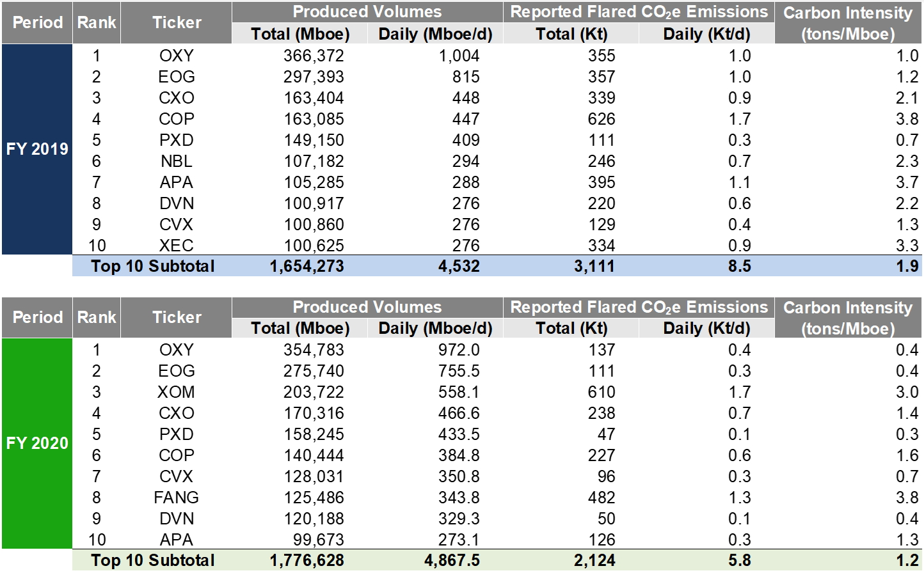Select the 4,532 daily volume subtotal
The image size is (924, 573).
point(459,266)
